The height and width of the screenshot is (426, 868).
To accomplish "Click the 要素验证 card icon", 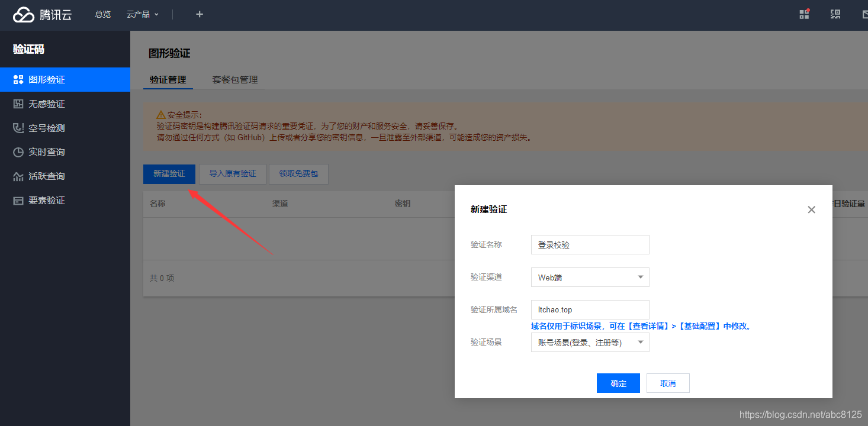I will coord(18,201).
